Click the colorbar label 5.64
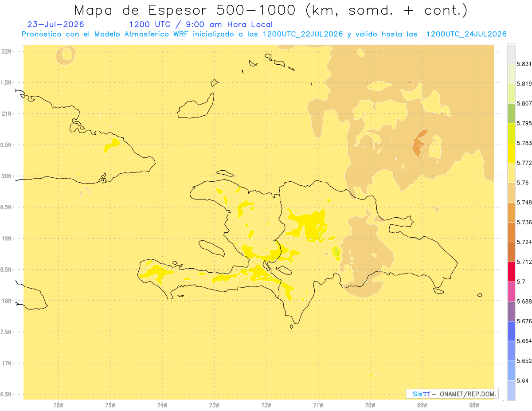Viewport: 532px width, 411px height. 523,380
